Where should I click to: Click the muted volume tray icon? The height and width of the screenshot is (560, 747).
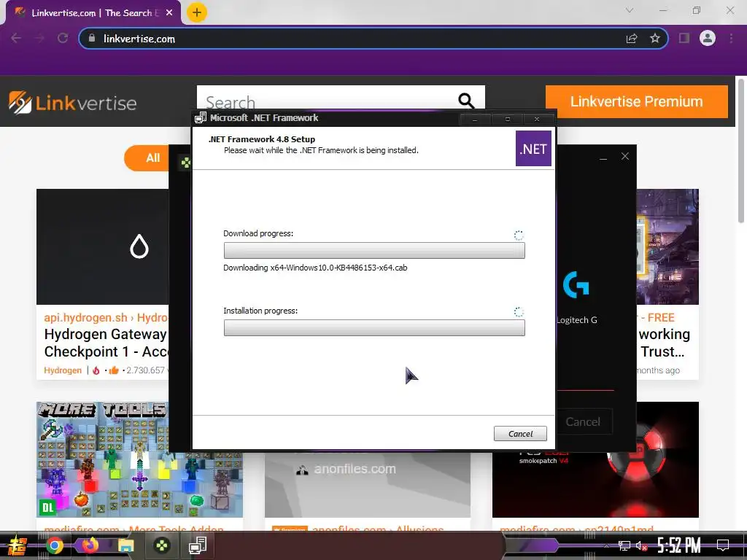click(641, 545)
